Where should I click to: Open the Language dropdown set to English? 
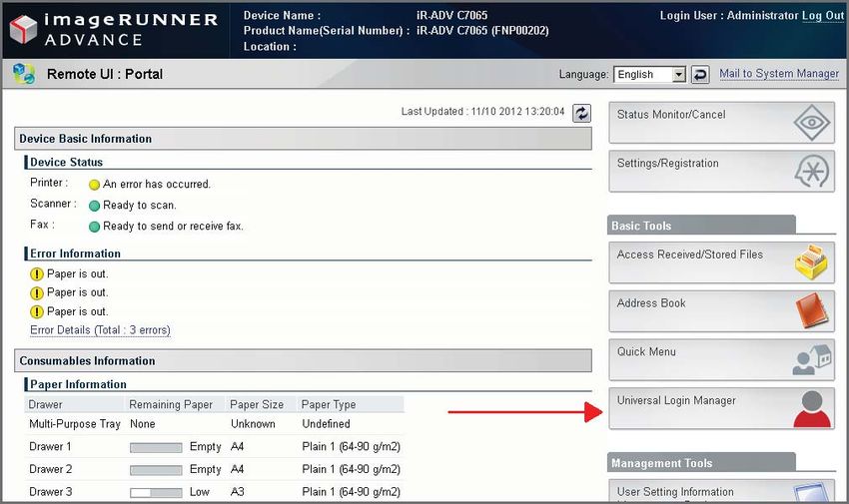point(650,74)
